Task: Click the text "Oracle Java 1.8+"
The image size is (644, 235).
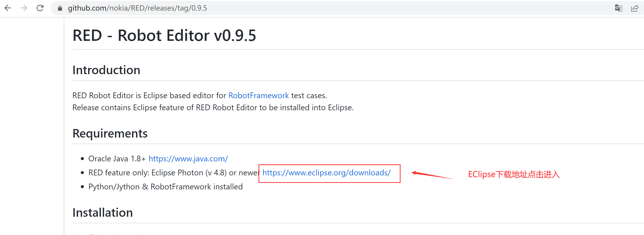Action: click(x=117, y=159)
